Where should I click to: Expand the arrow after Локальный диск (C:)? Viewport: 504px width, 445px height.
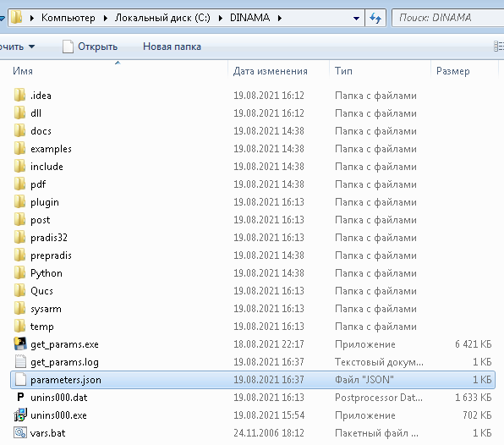point(221,18)
